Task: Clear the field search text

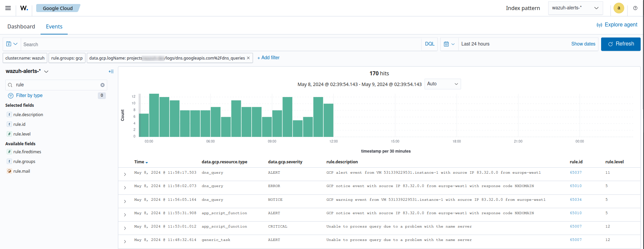Action: 103,85
